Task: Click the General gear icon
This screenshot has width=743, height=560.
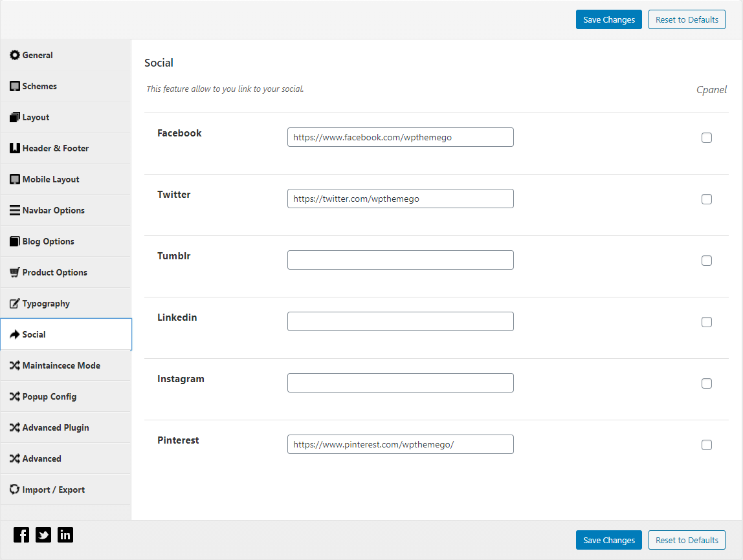Action: 15,55
